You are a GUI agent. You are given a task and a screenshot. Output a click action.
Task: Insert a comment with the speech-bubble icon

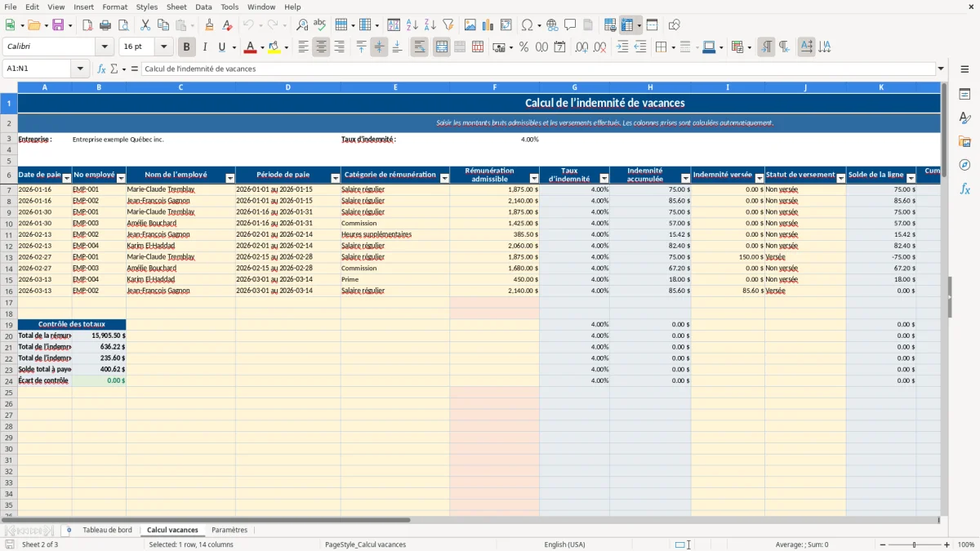coord(570,25)
